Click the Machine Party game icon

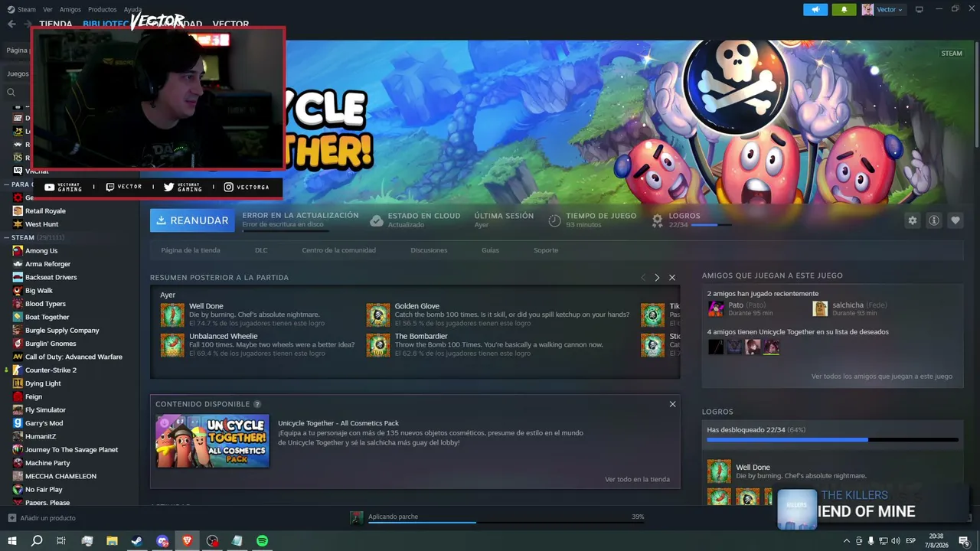(x=18, y=463)
